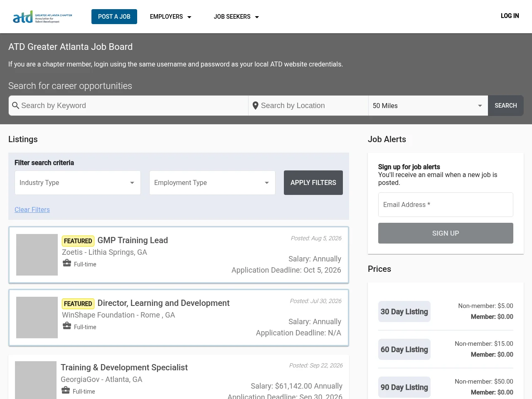Click 'ATD Greater Atlanta Job Board' title
Image resolution: width=532 pixels, height=399 pixels.
(71, 47)
